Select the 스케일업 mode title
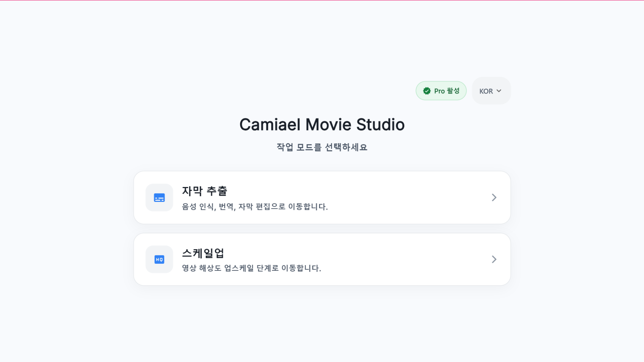This screenshot has height=362, width=644. click(x=203, y=253)
